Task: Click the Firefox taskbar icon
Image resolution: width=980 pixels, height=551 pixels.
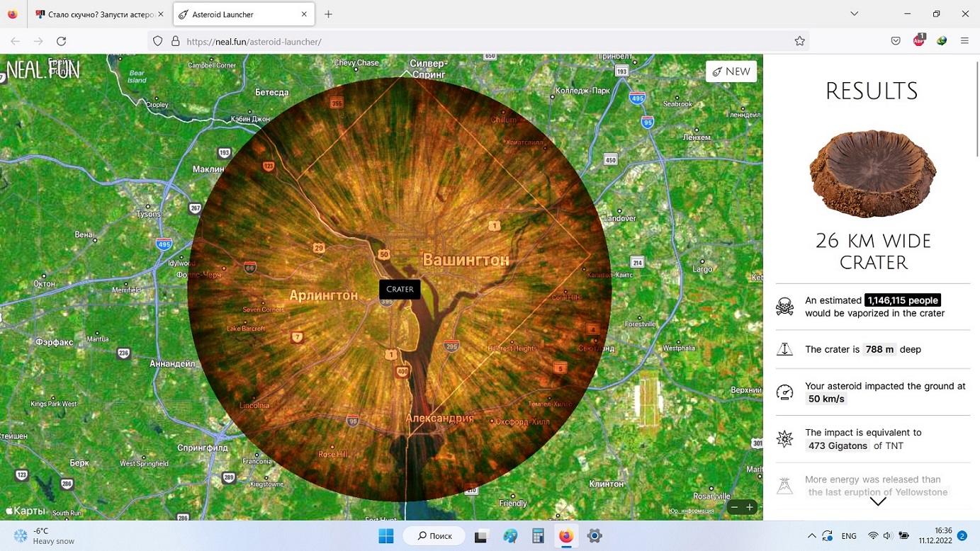Action: pyautogui.click(x=566, y=536)
